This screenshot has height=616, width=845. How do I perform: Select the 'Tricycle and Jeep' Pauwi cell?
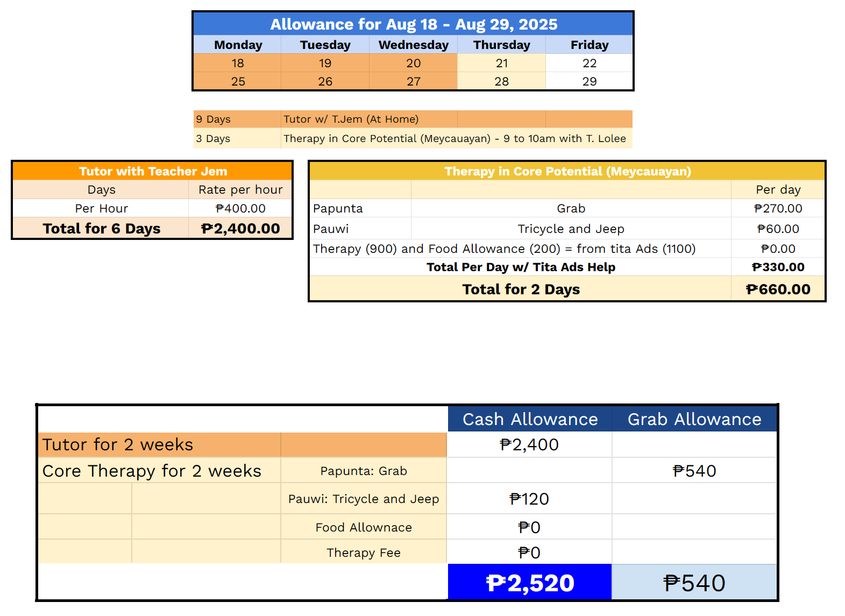pos(571,229)
